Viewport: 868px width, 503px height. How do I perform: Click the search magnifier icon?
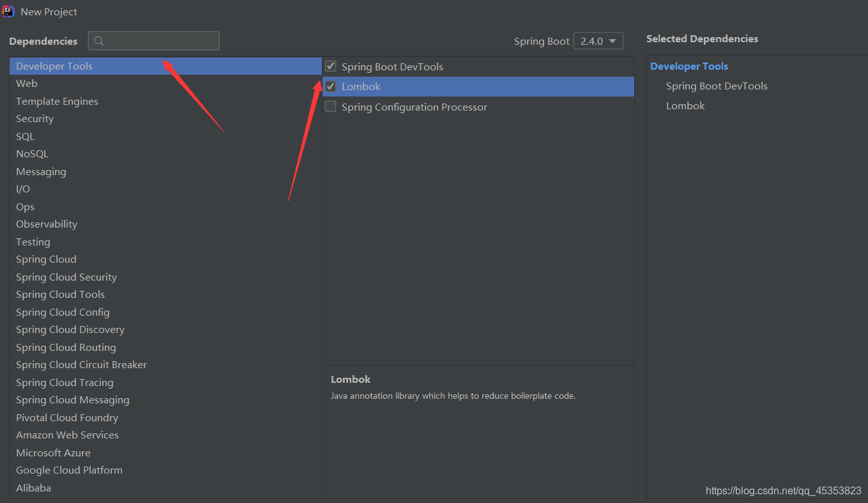click(99, 41)
